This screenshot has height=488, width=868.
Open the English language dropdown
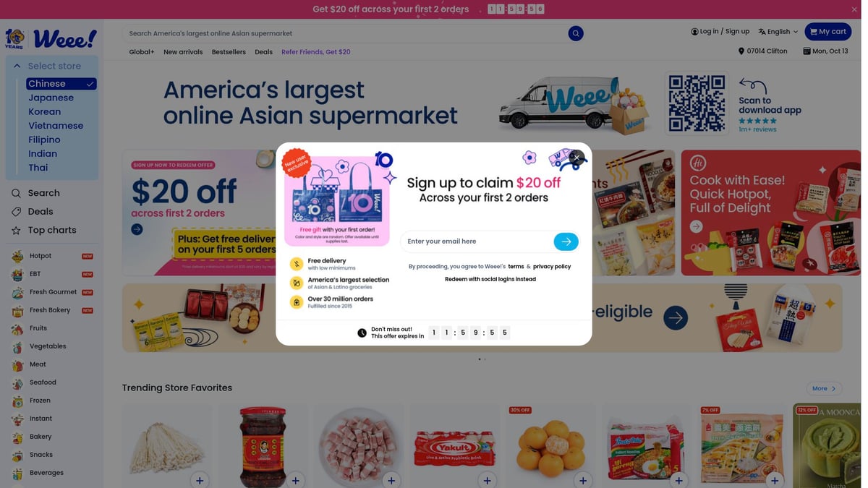tap(778, 32)
